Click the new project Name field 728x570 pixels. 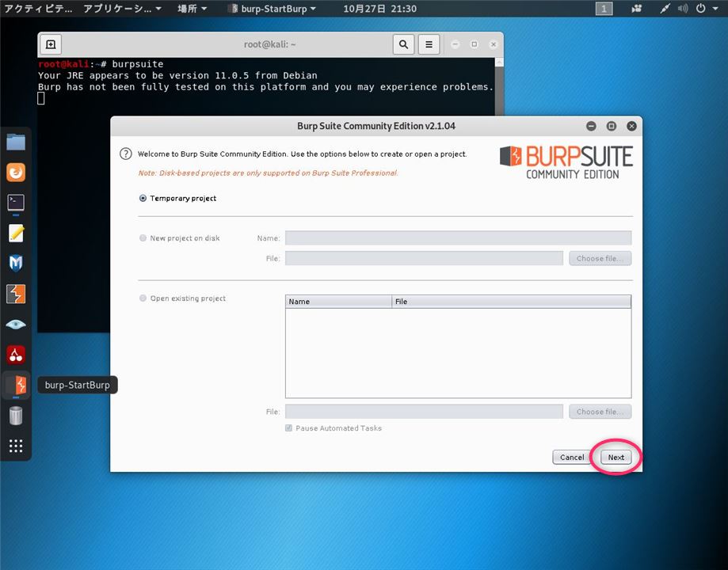point(458,238)
